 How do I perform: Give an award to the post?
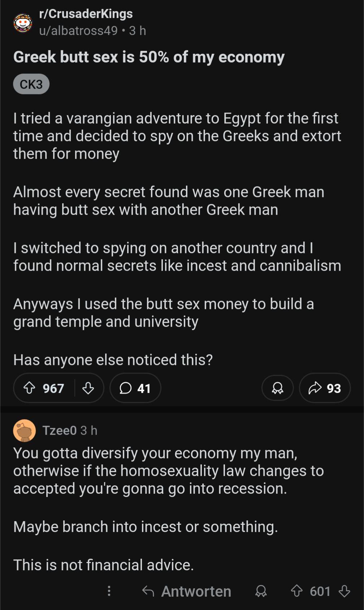coord(277,388)
